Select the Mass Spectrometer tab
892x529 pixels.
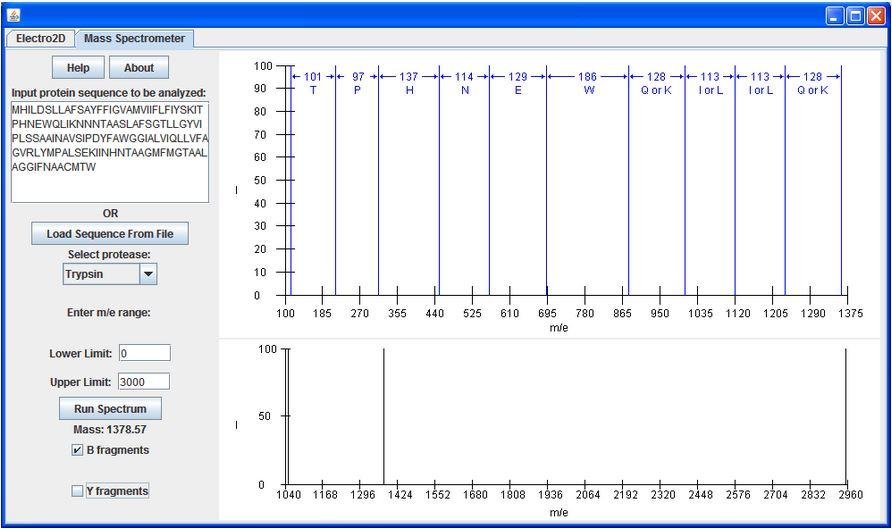(134, 39)
